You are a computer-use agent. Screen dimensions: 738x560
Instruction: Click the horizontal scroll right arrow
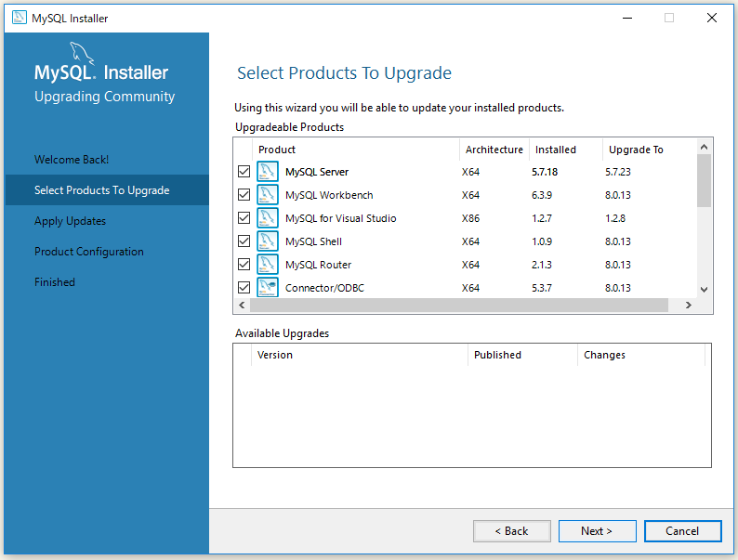click(689, 306)
